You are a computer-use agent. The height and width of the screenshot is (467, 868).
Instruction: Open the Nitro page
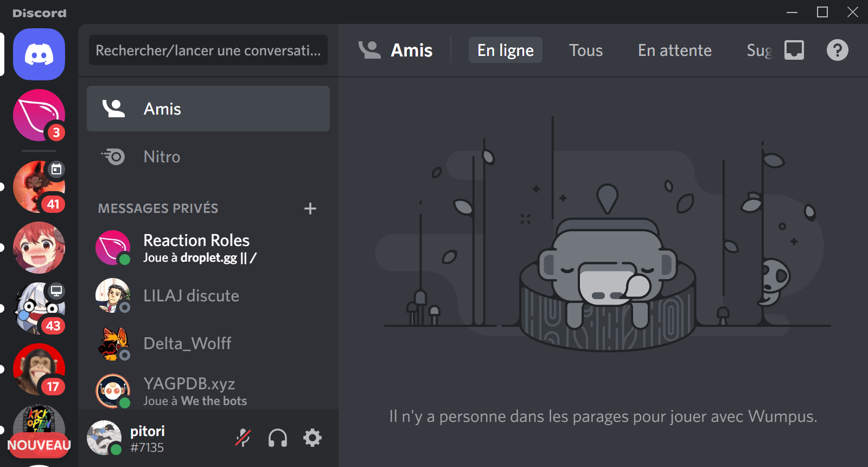208,156
